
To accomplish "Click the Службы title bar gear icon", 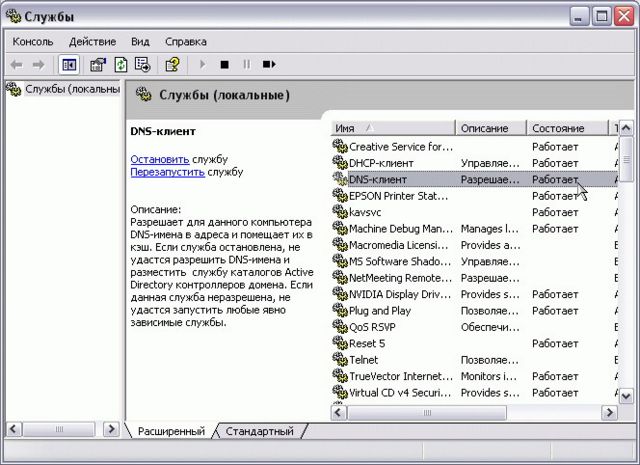I will 13,16.
